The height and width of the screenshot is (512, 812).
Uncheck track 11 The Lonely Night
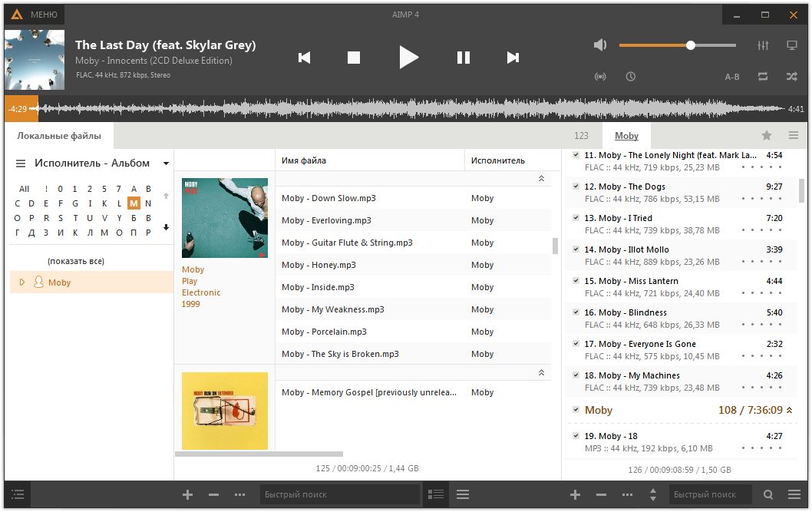pos(576,155)
